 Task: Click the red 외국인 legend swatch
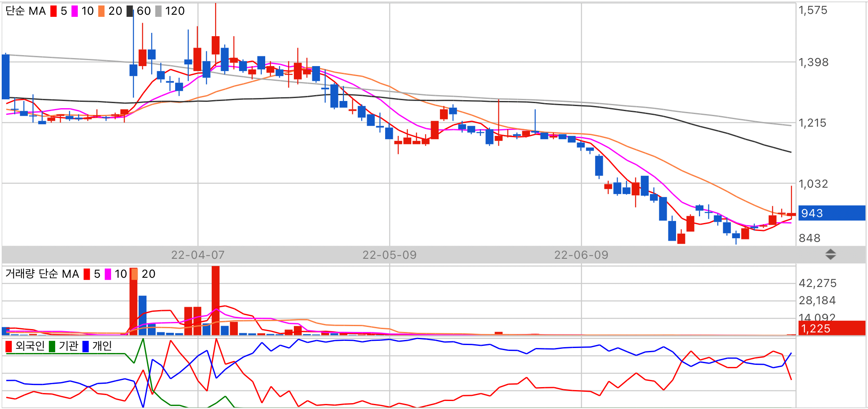coord(8,346)
